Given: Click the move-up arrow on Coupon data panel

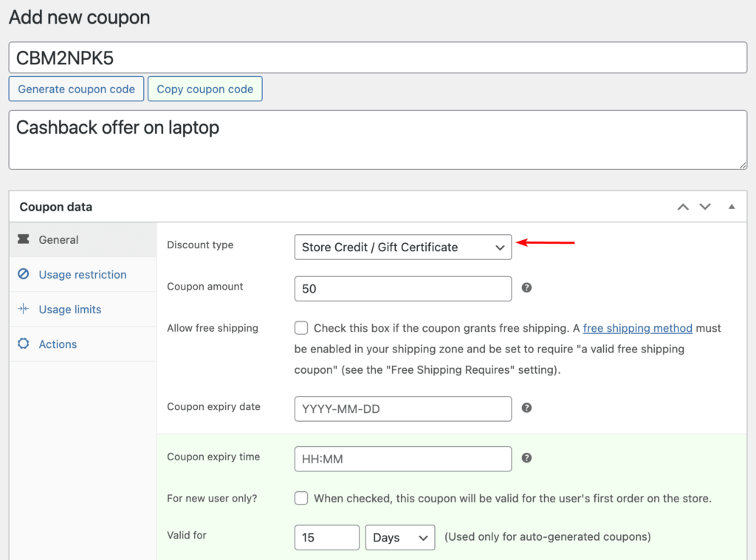Looking at the screenshot, I should (x=682, y=207).
